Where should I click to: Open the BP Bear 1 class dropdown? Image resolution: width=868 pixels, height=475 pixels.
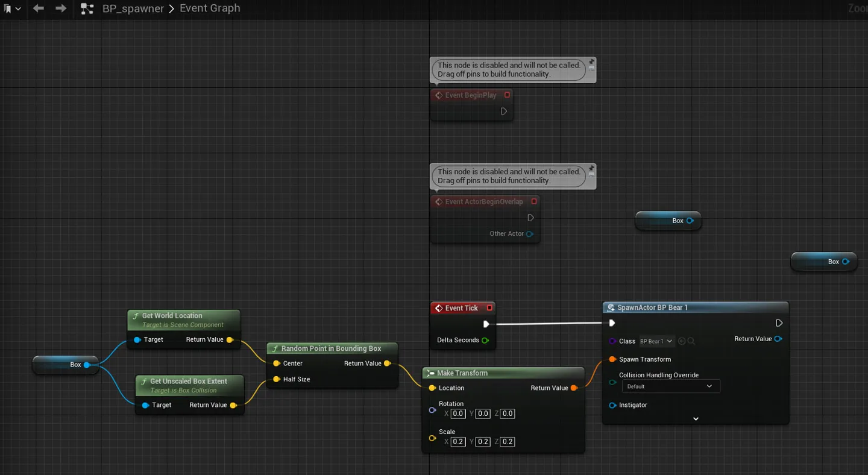tap(656, 341)
